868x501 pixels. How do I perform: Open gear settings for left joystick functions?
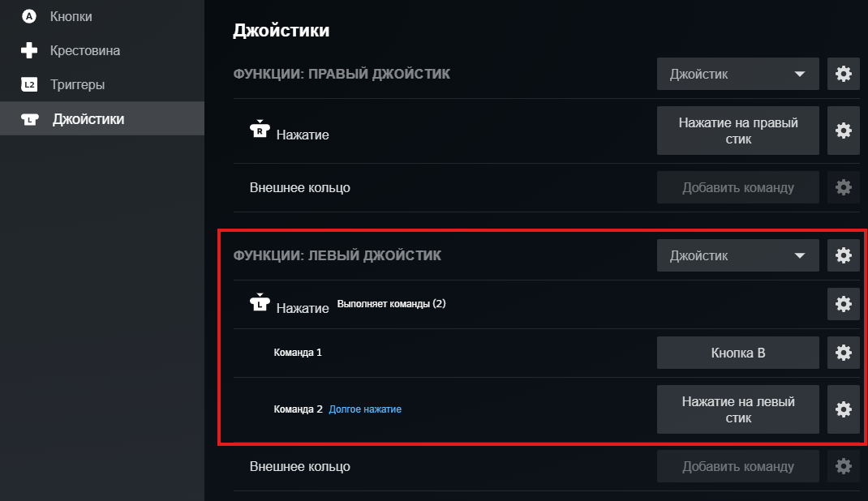(843, 255)
